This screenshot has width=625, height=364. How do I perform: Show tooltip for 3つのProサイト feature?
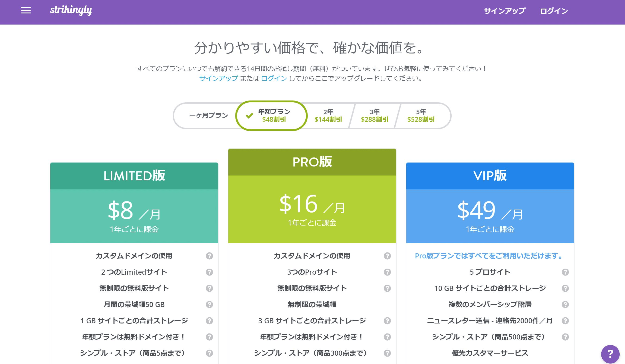coord(388,272)
